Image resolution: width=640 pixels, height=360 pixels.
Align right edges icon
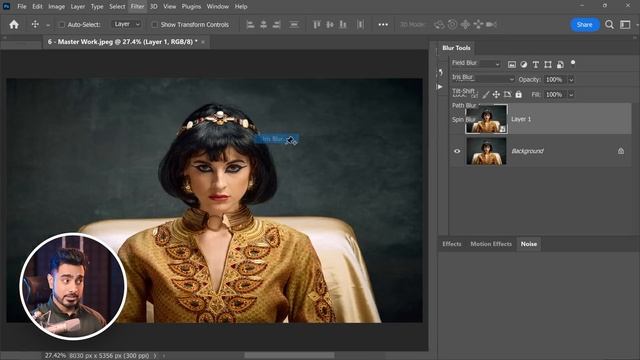276,24
